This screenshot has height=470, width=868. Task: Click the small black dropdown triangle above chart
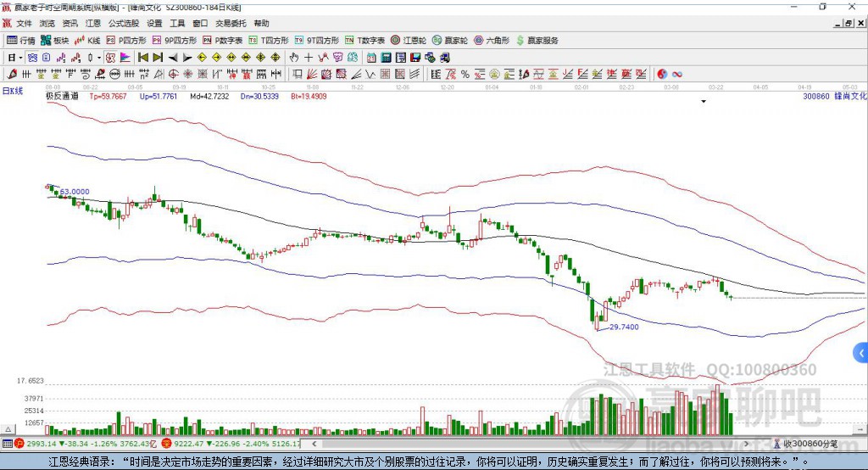coord(704,102)
